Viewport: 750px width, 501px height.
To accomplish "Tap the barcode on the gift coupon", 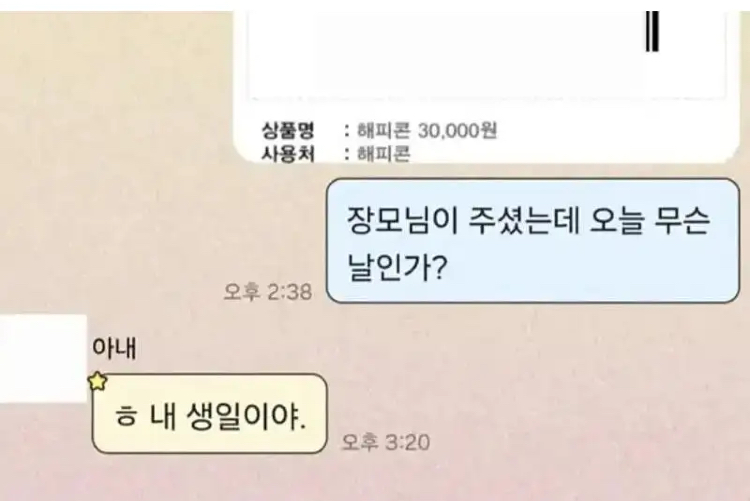I will (652, 32).
